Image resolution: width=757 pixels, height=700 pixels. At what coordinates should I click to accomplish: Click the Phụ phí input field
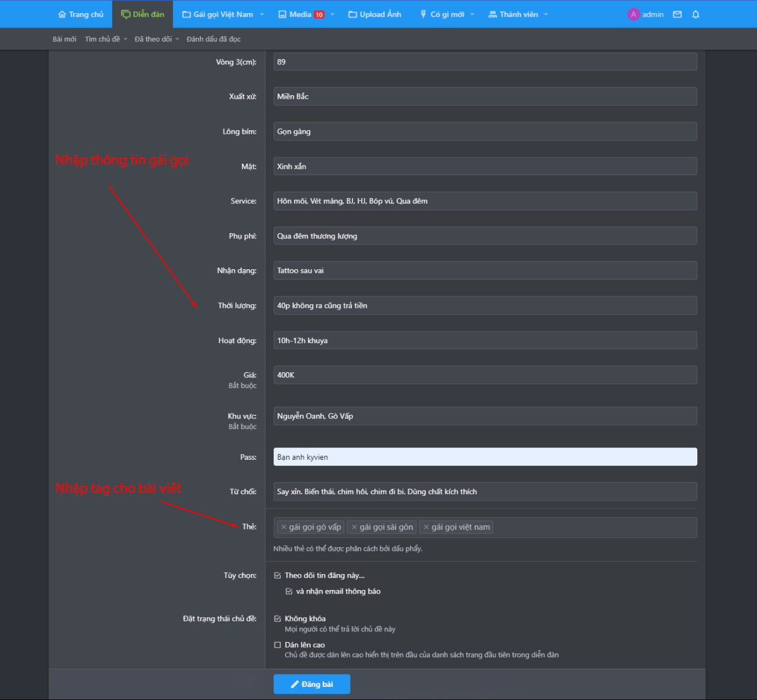[485, 236]
